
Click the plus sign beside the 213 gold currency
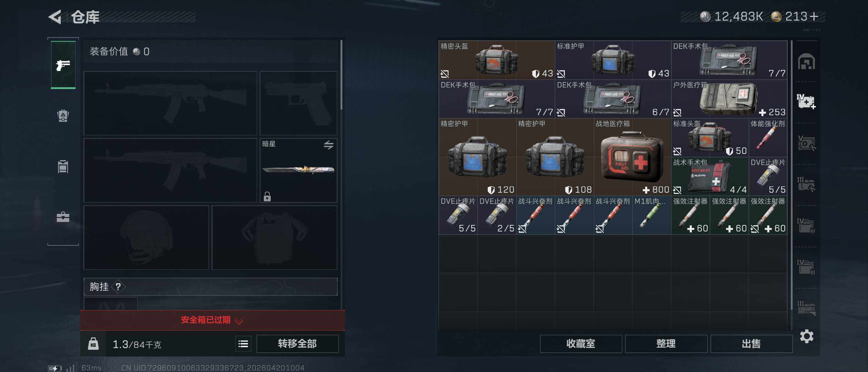(814, 17)
